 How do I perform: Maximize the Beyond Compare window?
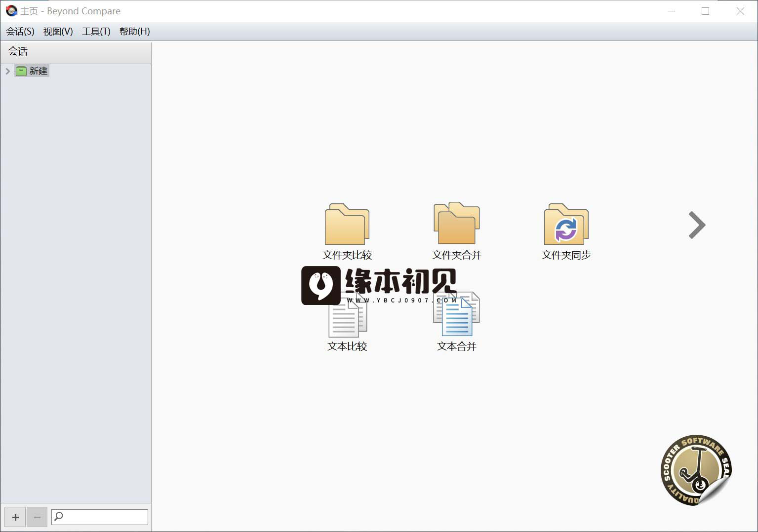point(706,11)
